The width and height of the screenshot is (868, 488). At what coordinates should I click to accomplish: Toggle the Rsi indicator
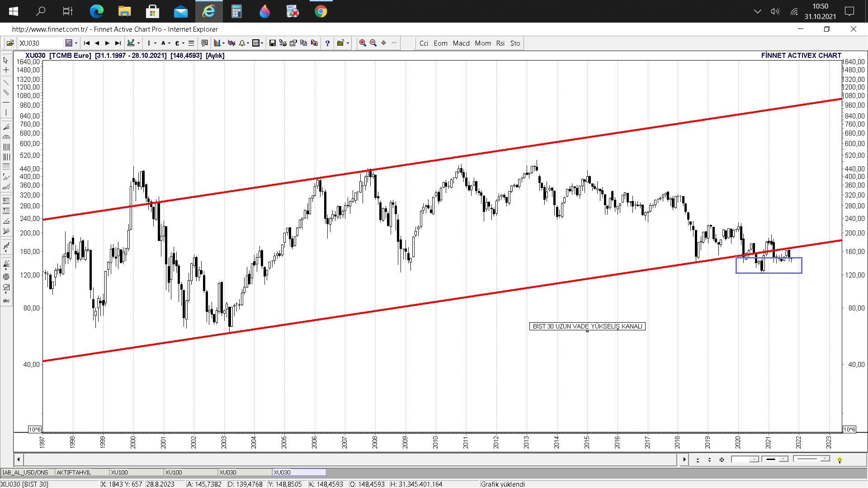[500, 43]
